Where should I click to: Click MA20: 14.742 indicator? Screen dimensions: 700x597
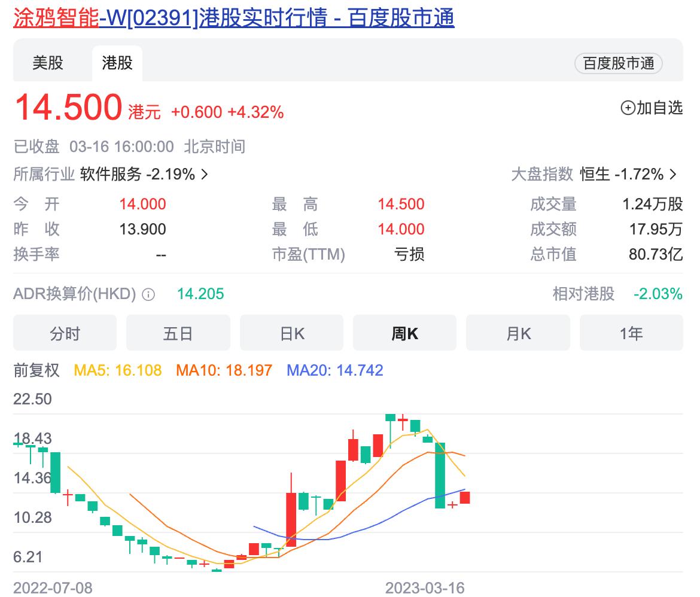335,370
